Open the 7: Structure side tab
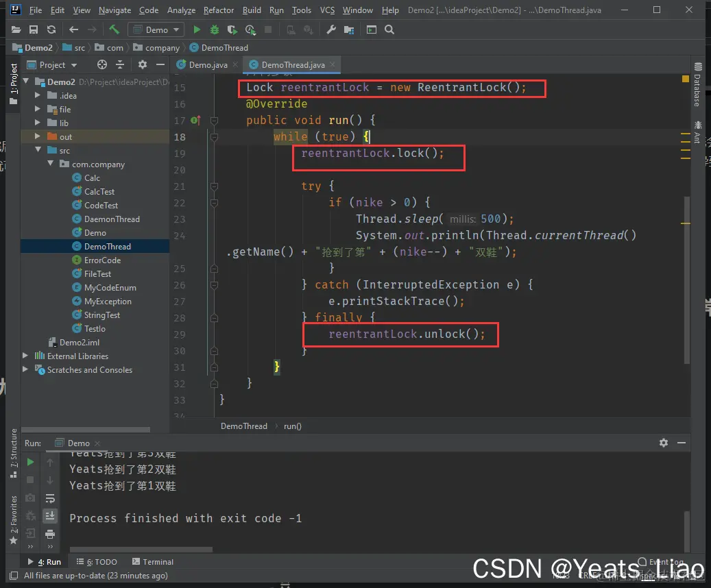This screenshot has height=588, width=711. coord(14,452)
